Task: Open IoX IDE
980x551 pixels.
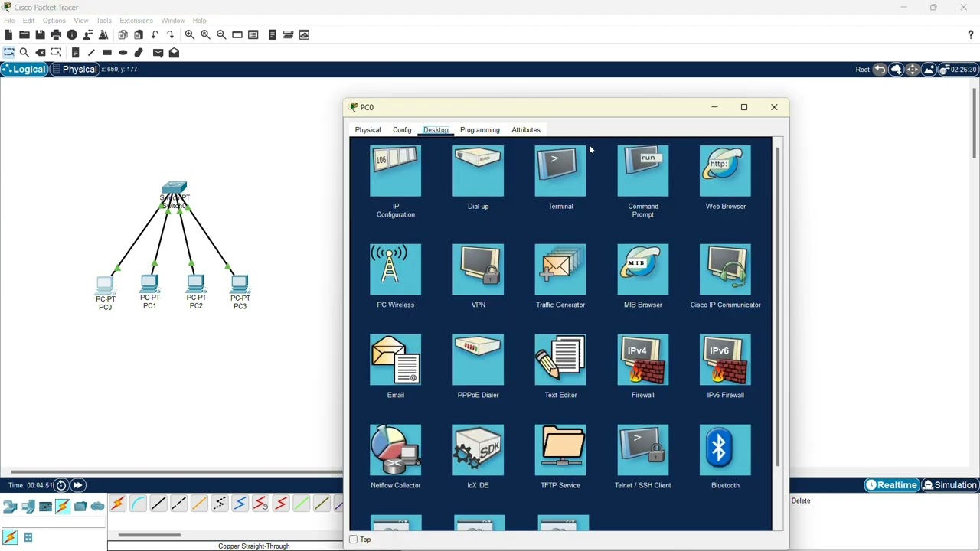Action: (x=478, y=450)
